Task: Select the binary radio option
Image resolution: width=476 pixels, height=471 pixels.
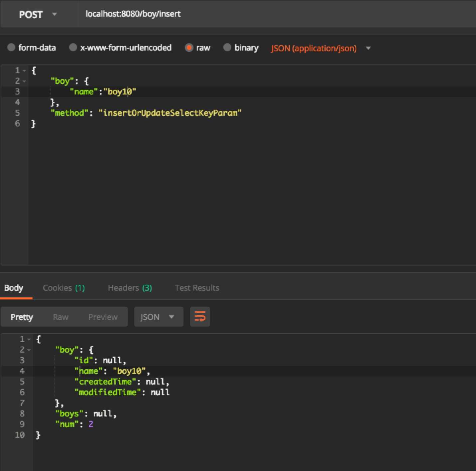Action: tap(227, 47)
